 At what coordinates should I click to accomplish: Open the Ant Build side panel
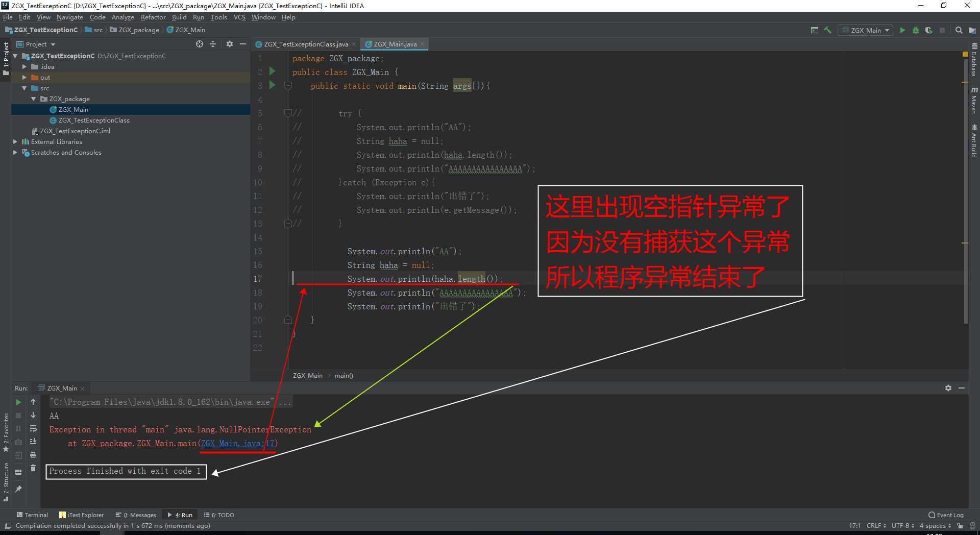[974, 141]
